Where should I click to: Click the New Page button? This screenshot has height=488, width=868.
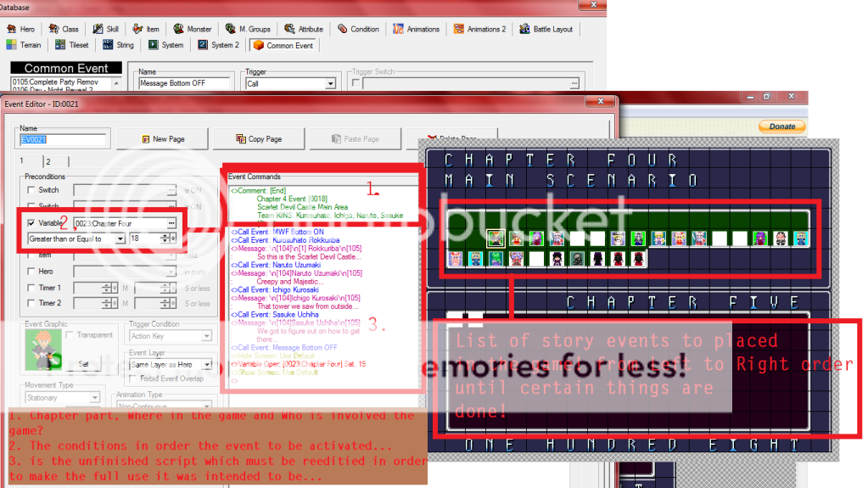(x=161, y=139)
